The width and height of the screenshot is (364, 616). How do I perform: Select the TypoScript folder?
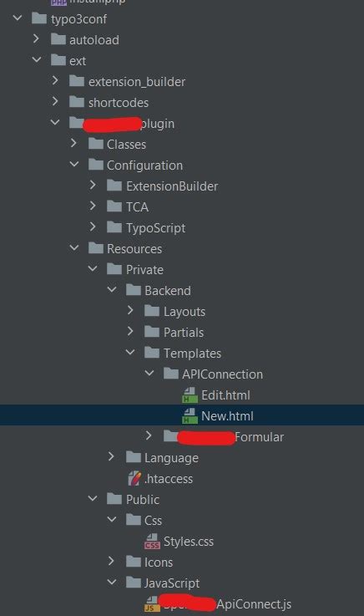[146, 228]
